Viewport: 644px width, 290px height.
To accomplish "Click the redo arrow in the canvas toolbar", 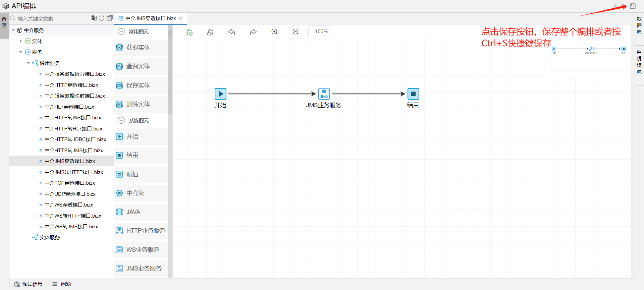I will coord(253,32).
